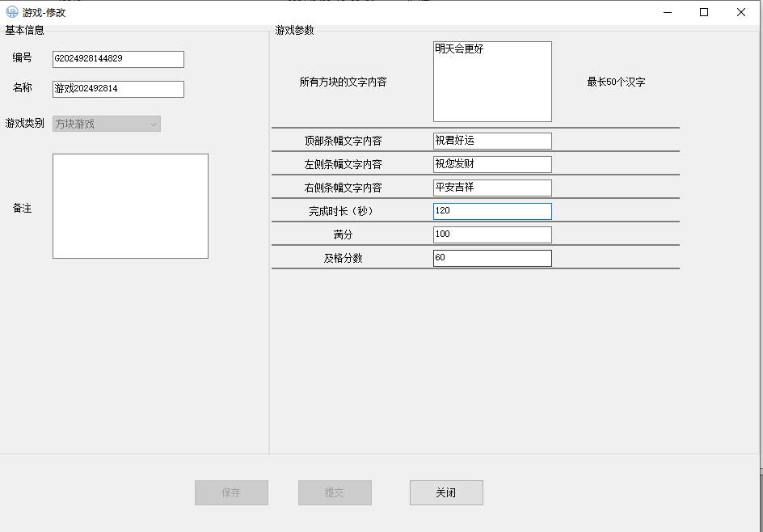Click the 右侧条幅文字内容 input field
763x532 pixels.
click(x=492, y=188)
